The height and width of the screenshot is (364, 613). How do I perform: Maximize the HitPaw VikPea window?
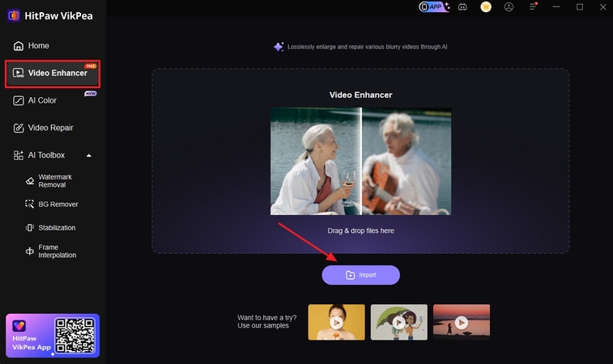pos(580,6)
